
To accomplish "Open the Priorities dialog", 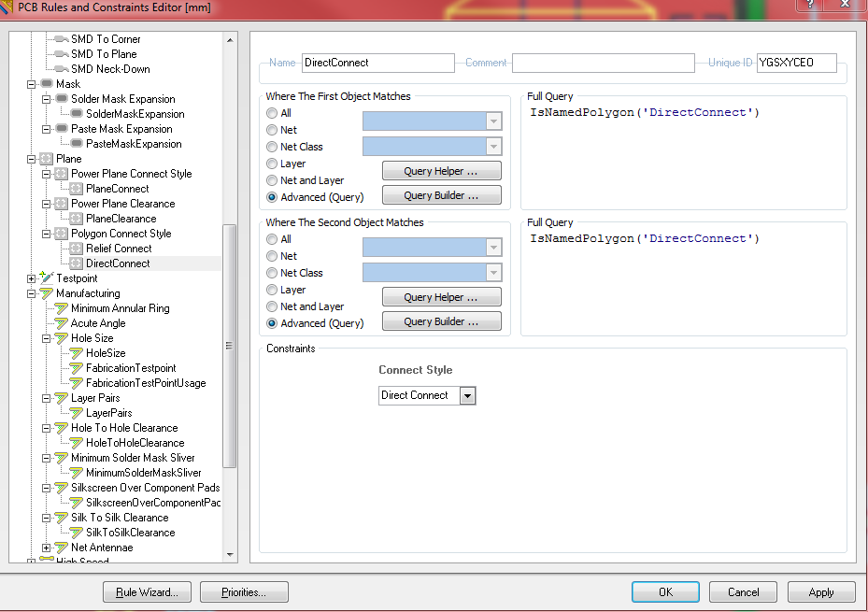I will pos(244,592).
